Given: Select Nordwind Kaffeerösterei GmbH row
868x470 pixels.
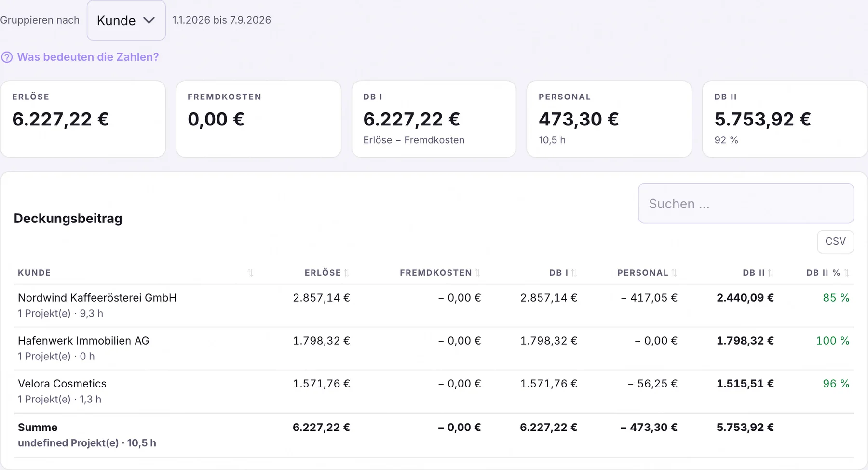Looking at the screenshot, I should coord(434,305).
